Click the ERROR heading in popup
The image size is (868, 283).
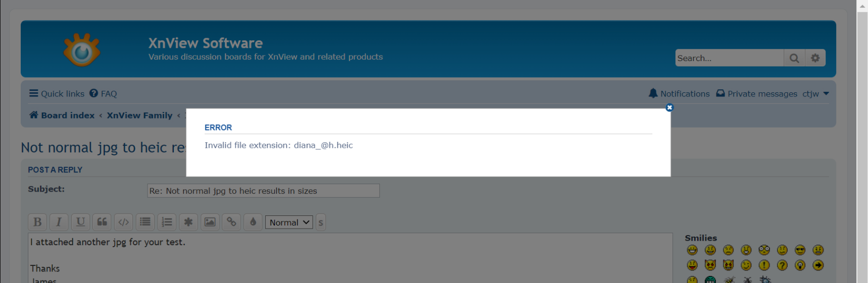pos(218,128)
